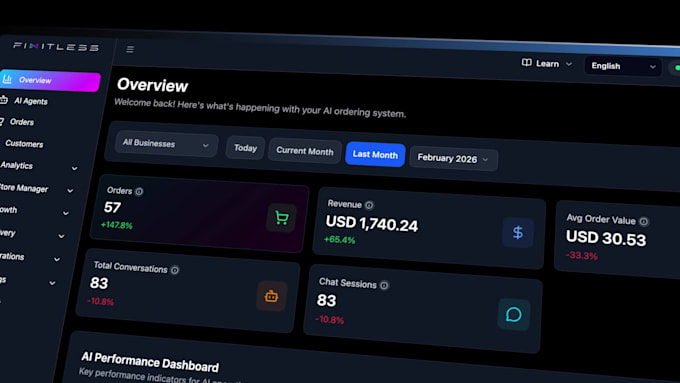Click the Chat Sessions info icon
This screenshot has width=680, height=383.
point(384,285)
